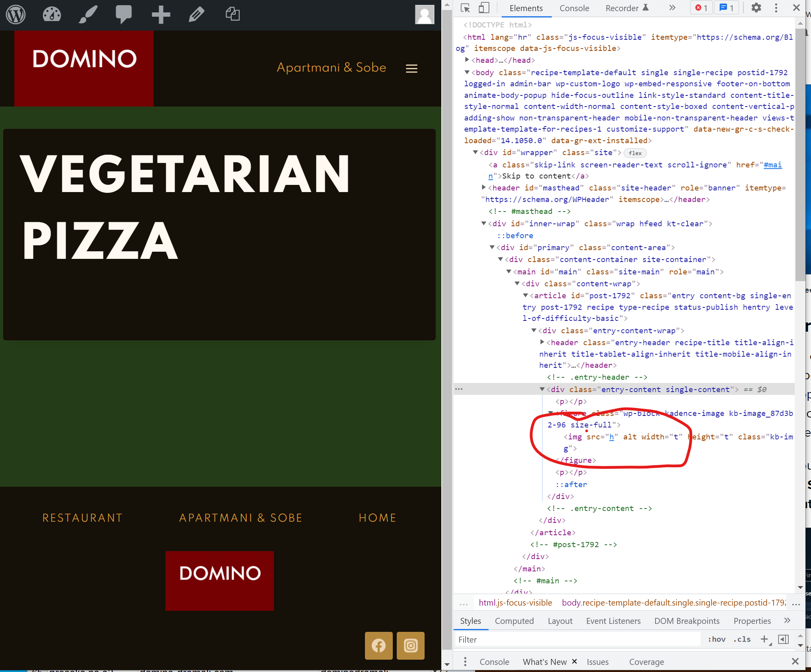Open the dashboard gauge icon
Viewport: 811px width, 672px height.
(52, 14)
